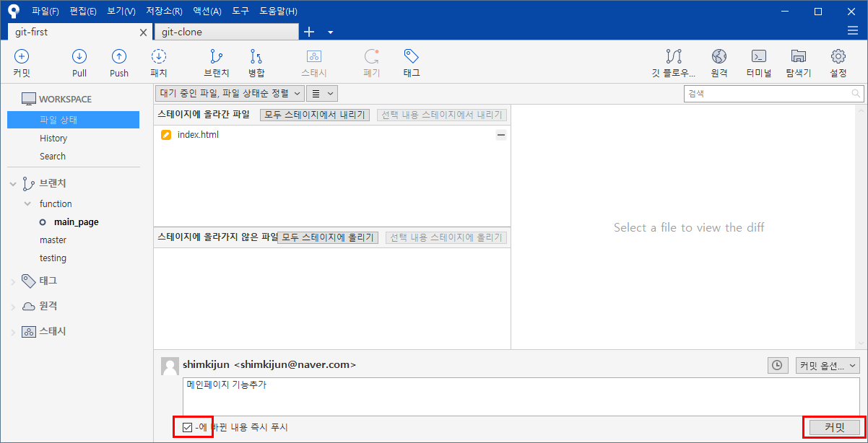Close the git-first tab
The image size is (868, 443).
pyautogui.click(x=143, y=32)
